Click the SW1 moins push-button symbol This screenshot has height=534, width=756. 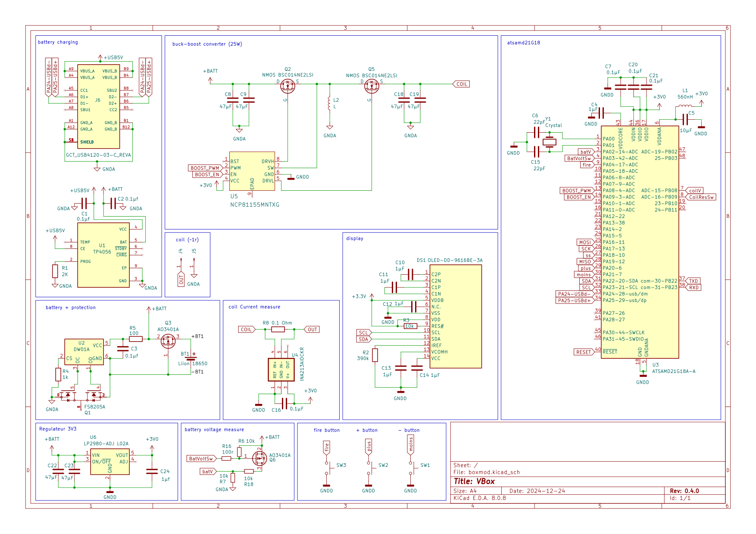click(x=412, y=468)
